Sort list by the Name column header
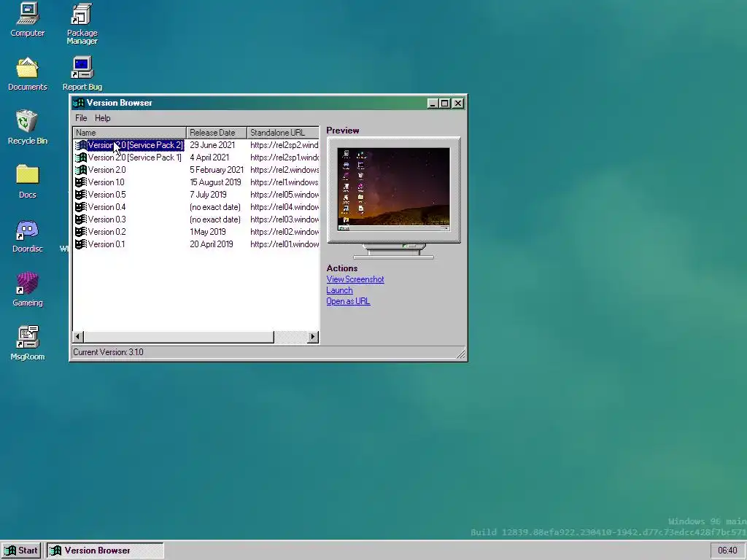Image resolution: width=747 pixels, height=560 pixels. coord(129,133)
